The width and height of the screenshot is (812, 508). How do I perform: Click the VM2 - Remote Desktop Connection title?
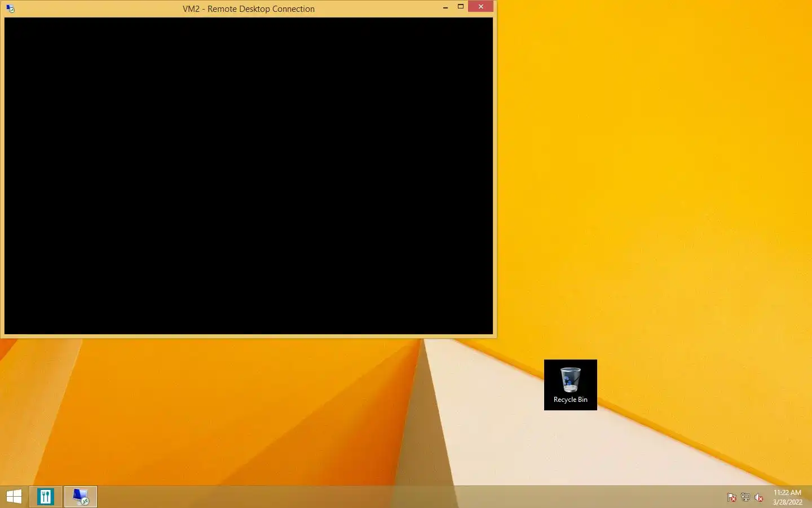[249, 9]
